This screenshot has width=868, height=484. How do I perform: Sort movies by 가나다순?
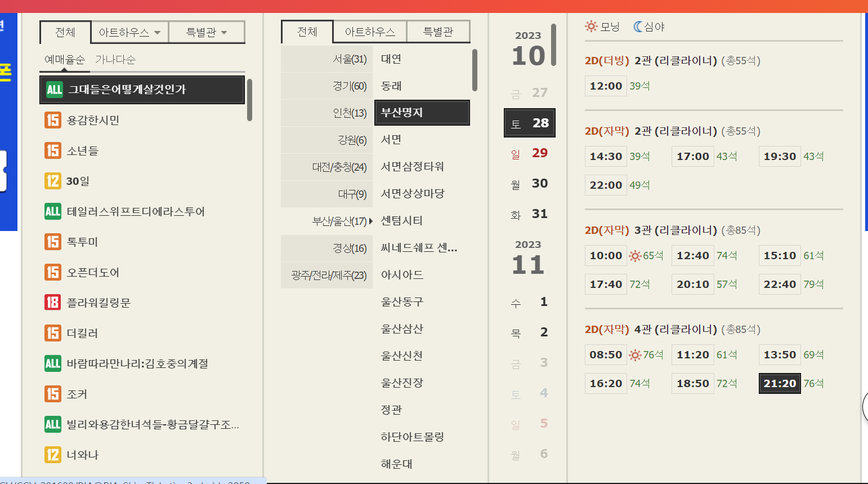click(115, 60)
